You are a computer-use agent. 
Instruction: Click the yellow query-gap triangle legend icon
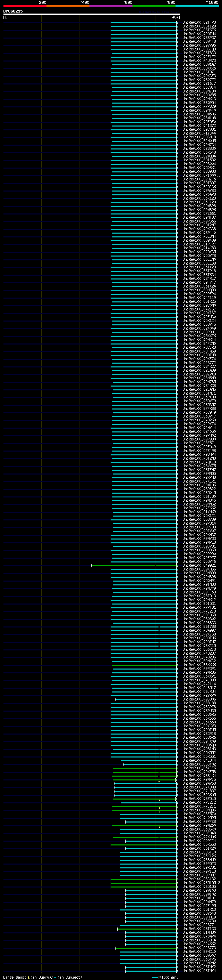pyautogui.click(x=28, y=977)
